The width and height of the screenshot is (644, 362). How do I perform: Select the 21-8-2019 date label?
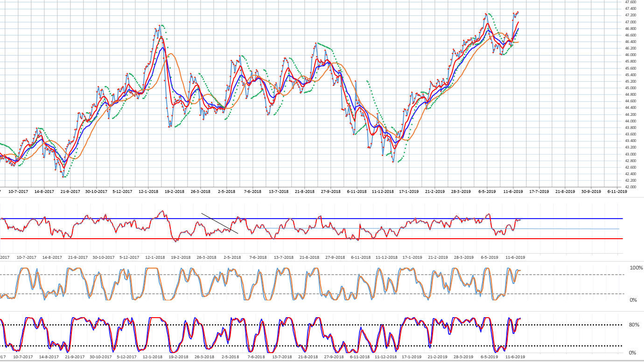(565, 192)
